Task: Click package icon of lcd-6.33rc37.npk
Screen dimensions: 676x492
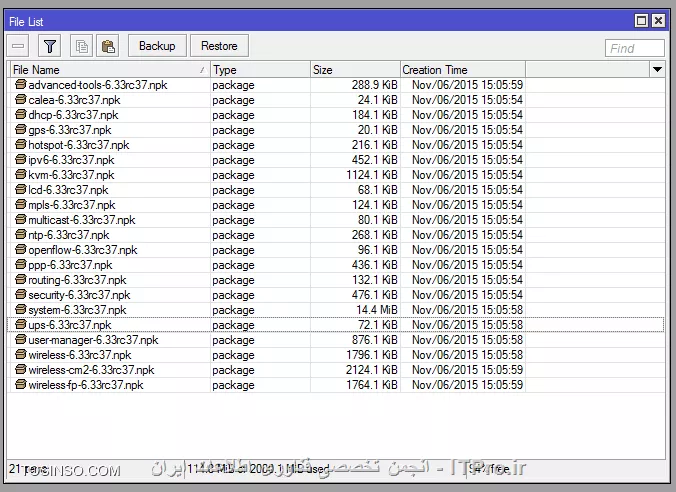Action: pos(20,189)
